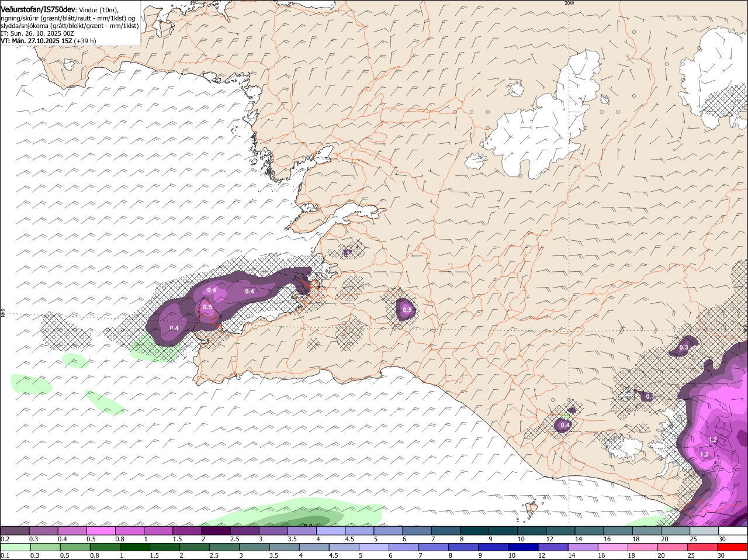Click the 'VT: Mán. 27.10.2025 15Z' valid time

pos(36,41)
